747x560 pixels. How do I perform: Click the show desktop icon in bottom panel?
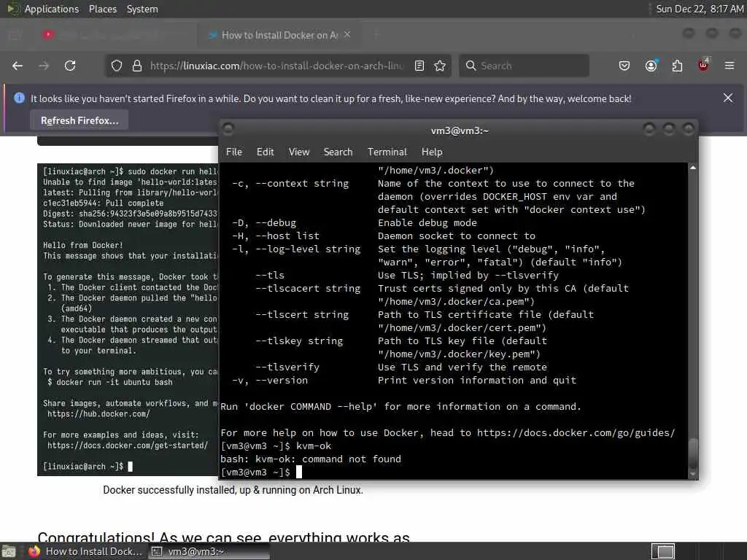coord(8,551)
